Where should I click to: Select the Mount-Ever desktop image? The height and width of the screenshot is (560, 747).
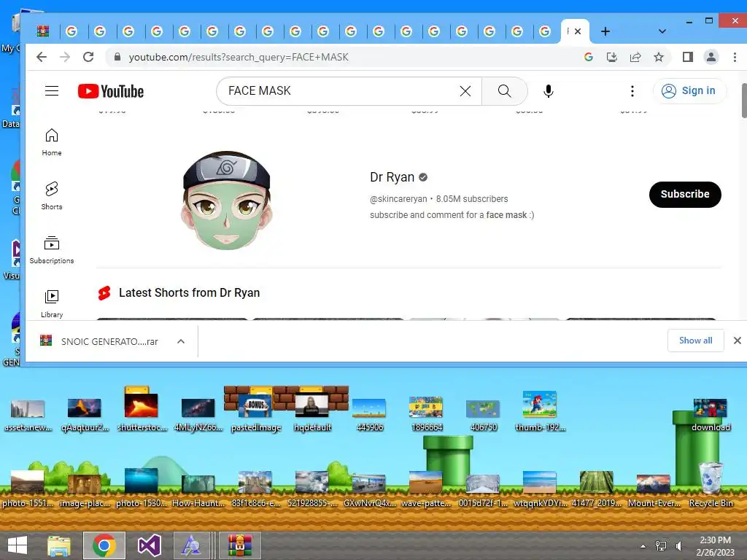(654, 491)
